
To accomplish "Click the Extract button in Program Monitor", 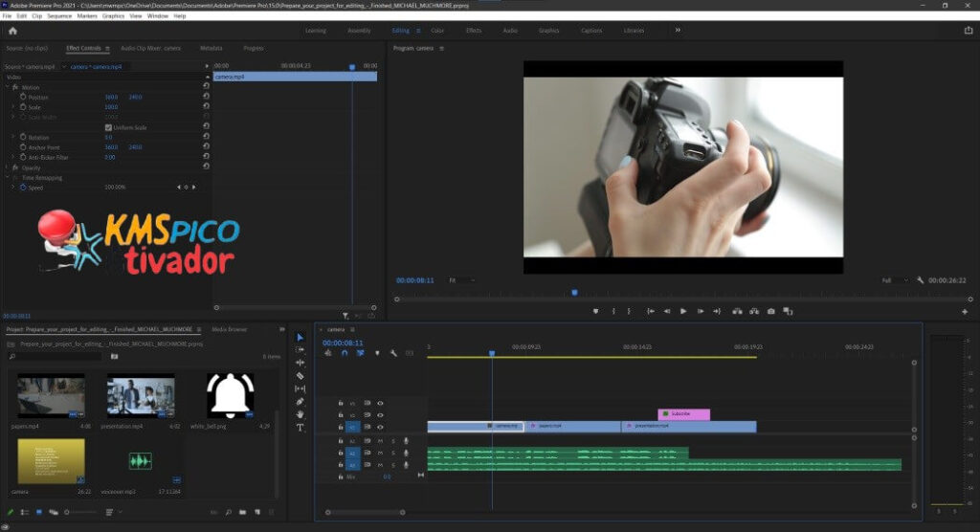I will click(x=754, y=311).
